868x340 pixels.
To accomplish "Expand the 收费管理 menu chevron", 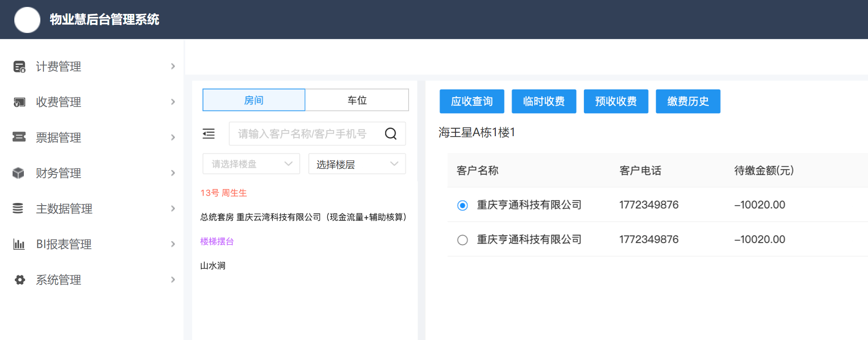I will (x=173, y=102).
